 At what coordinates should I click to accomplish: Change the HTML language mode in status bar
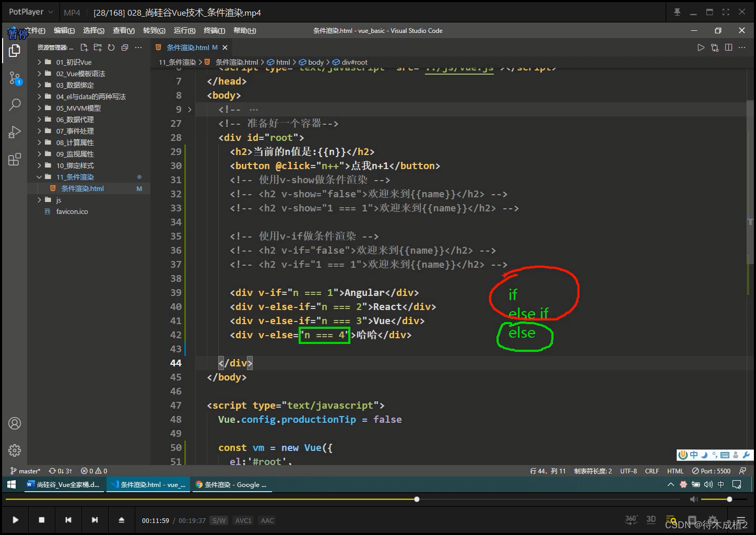[675, 471]
